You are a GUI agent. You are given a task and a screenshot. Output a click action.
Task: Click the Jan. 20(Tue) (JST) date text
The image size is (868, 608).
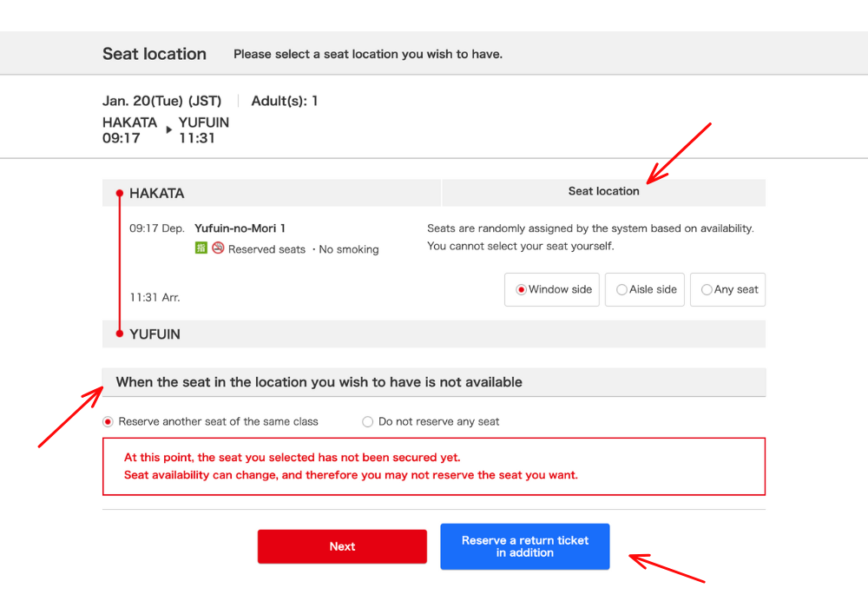pyautogui.click(x=161, y=101)
